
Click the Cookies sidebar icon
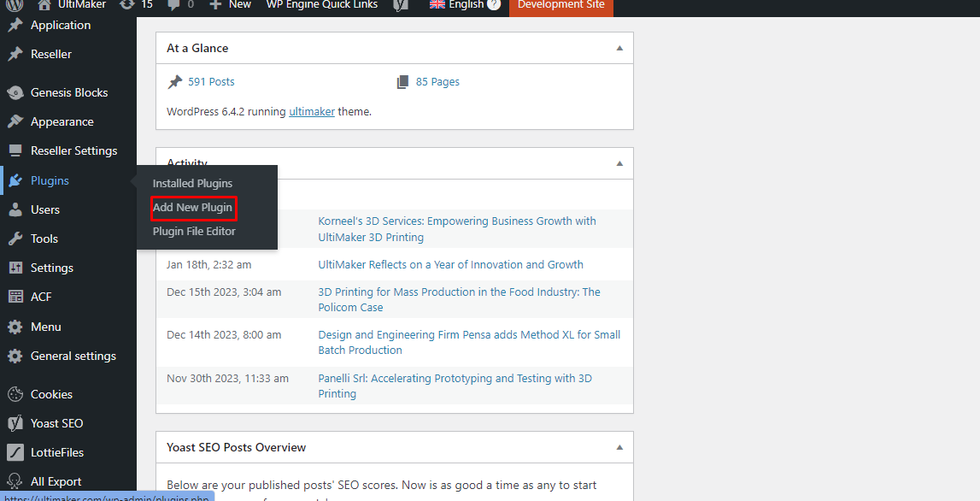(15, 394)
